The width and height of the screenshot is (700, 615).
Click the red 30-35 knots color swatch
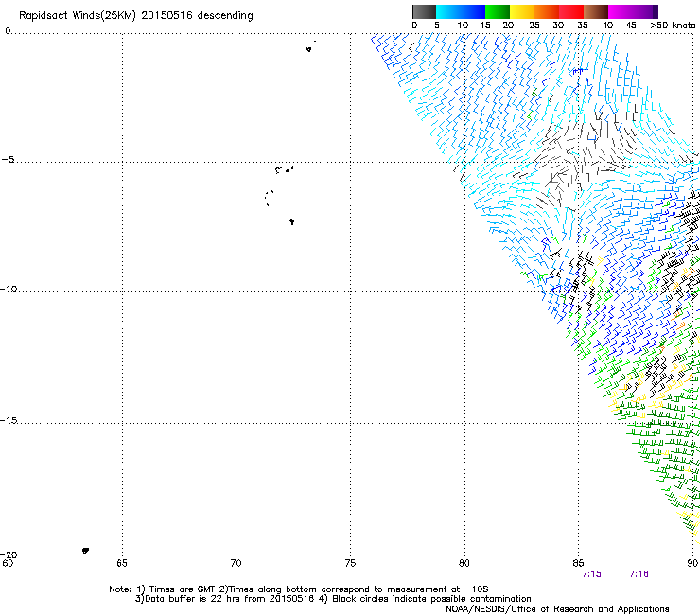pos(571,11)
